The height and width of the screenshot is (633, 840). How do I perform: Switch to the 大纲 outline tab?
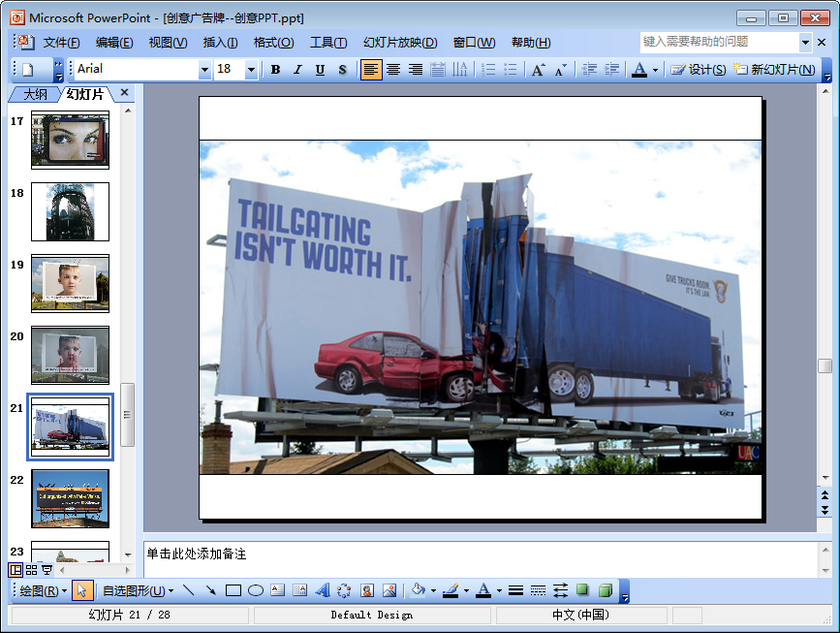click(x=35, y=94)
